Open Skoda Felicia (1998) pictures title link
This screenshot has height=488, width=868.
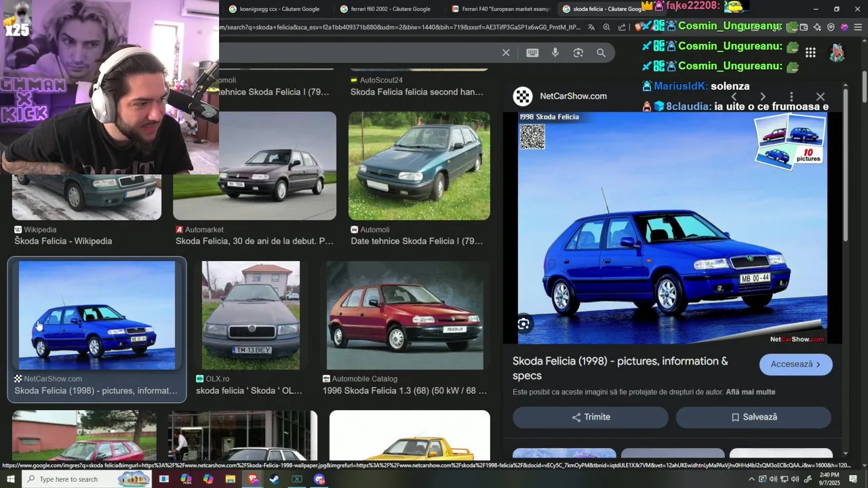click(620, 368)
